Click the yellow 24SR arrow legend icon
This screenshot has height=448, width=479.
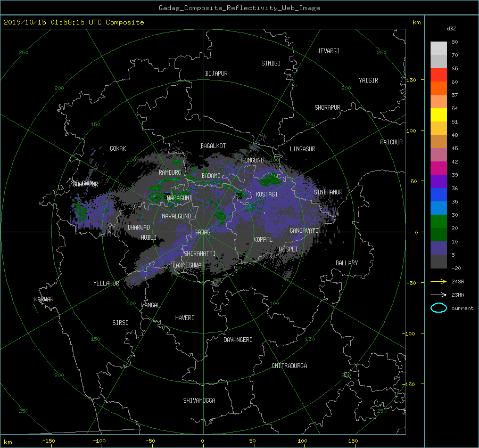click(439, 281)
